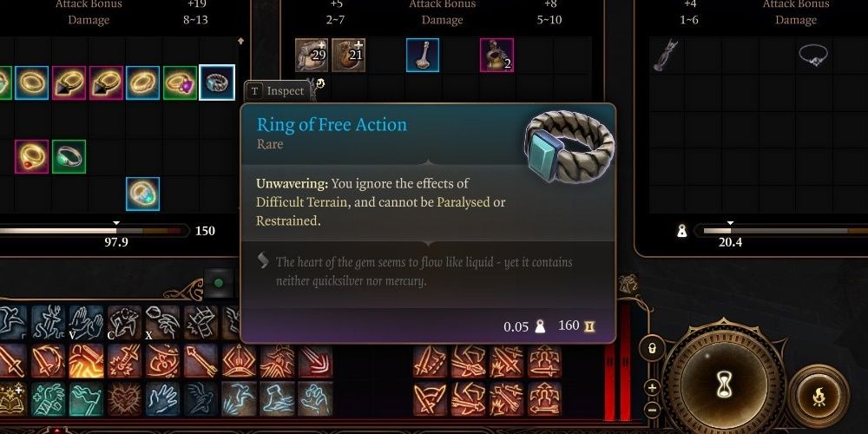Use the Shove action marked V
This screenshot has height=434, width=868.
coord(86,322)
